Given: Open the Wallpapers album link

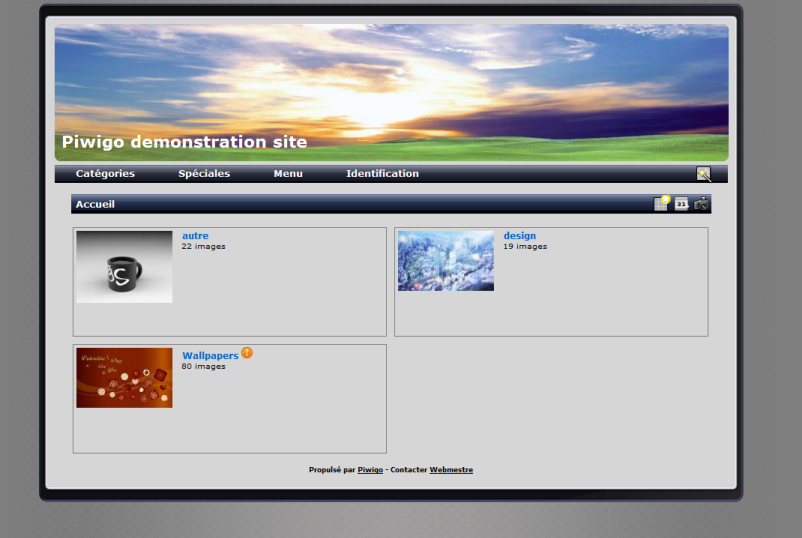Looking at the screenshot, I should 210,355.
